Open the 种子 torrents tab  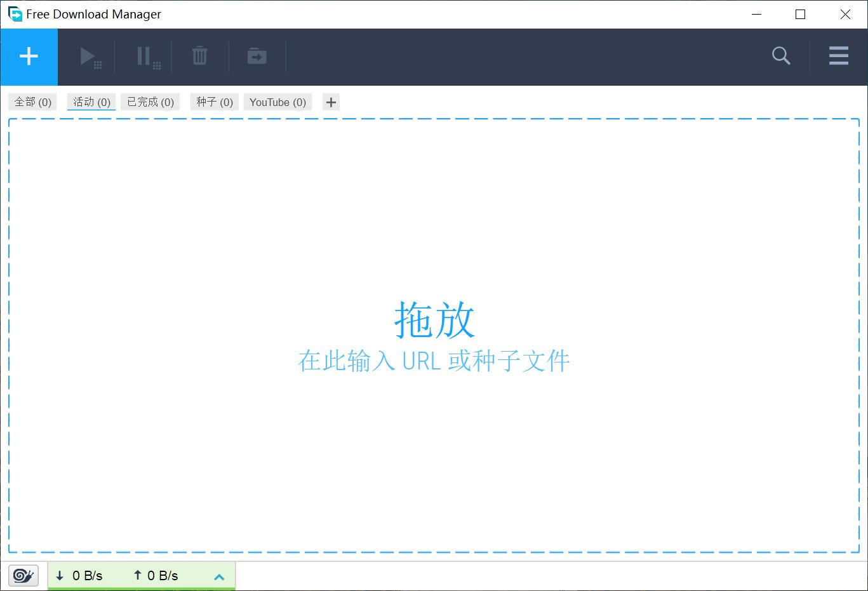(214, 102)
